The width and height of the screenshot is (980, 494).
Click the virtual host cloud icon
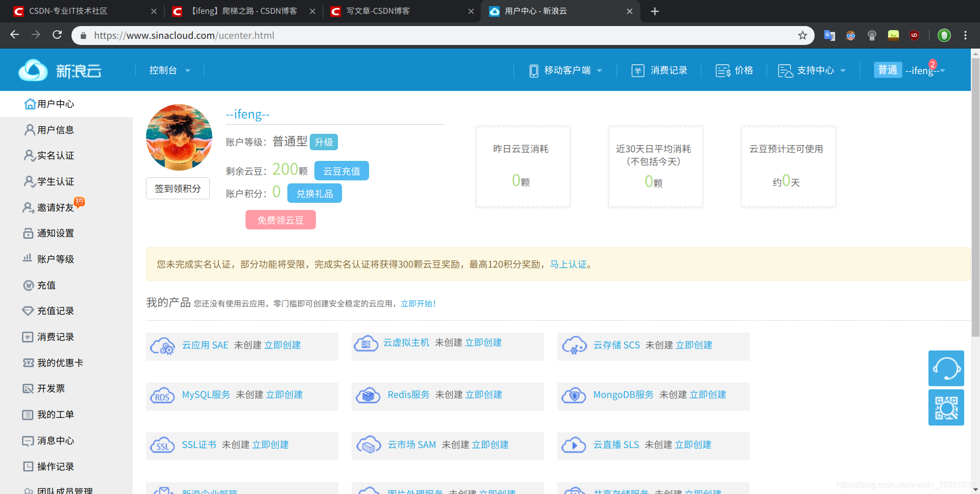366,344
